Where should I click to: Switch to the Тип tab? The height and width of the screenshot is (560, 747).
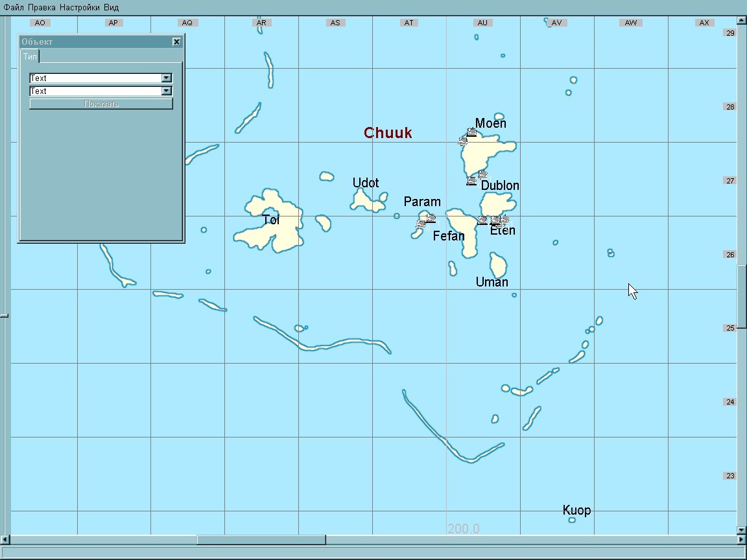(30, 56)
